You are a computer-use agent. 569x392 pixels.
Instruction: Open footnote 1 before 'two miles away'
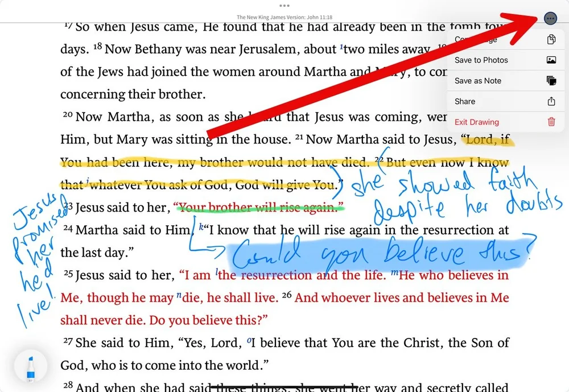tap(341, 47)
